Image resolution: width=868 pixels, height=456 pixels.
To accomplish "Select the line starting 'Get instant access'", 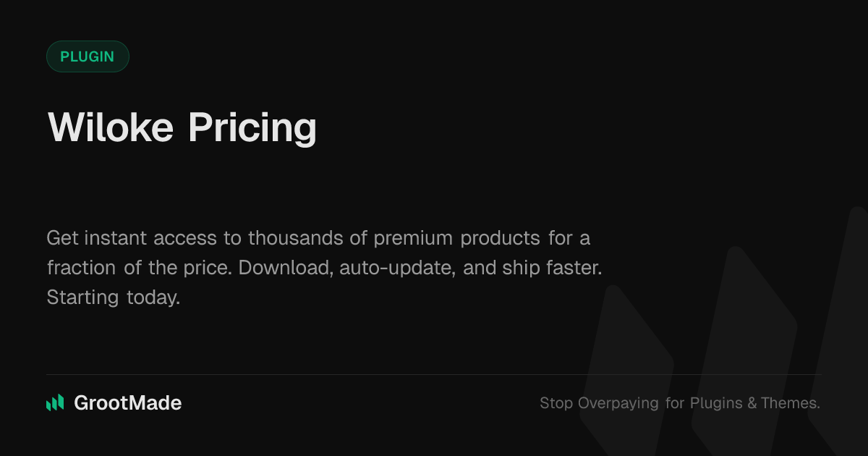I will click(x=318, y=237).
